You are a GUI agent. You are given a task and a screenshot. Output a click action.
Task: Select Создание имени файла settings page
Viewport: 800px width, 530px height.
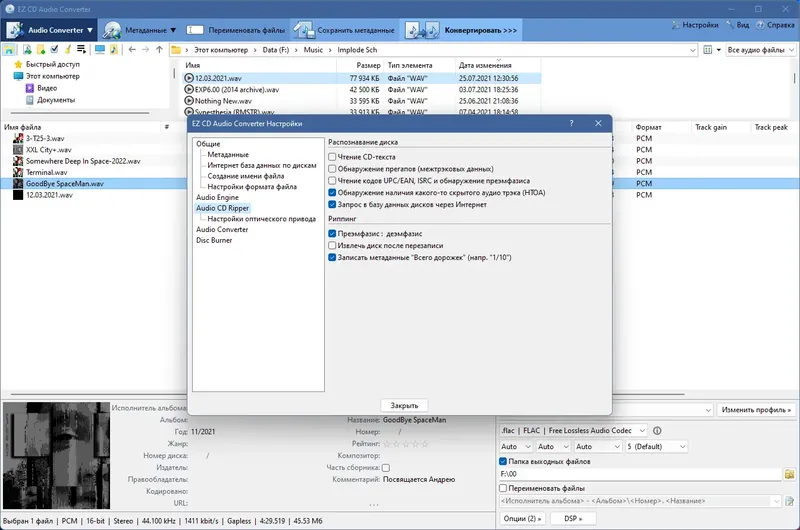(245, 176)
